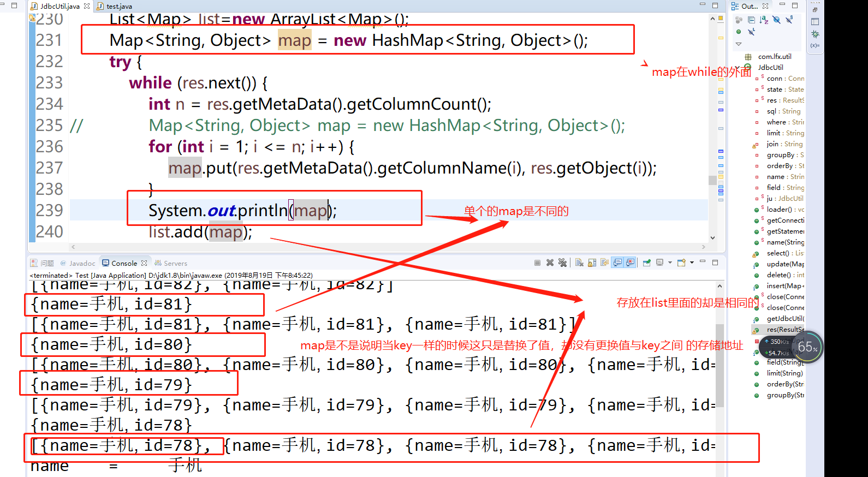Open the table-like view icon in right trim
Viewport: 868px width, 477px height.
(815, 22)
